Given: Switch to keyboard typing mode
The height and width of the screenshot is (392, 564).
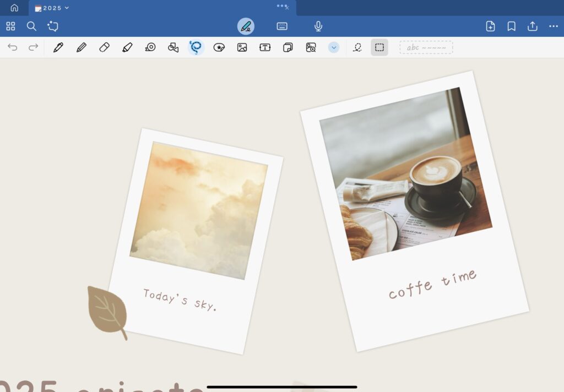Looking at the screenshot, I should click(282, 26).
